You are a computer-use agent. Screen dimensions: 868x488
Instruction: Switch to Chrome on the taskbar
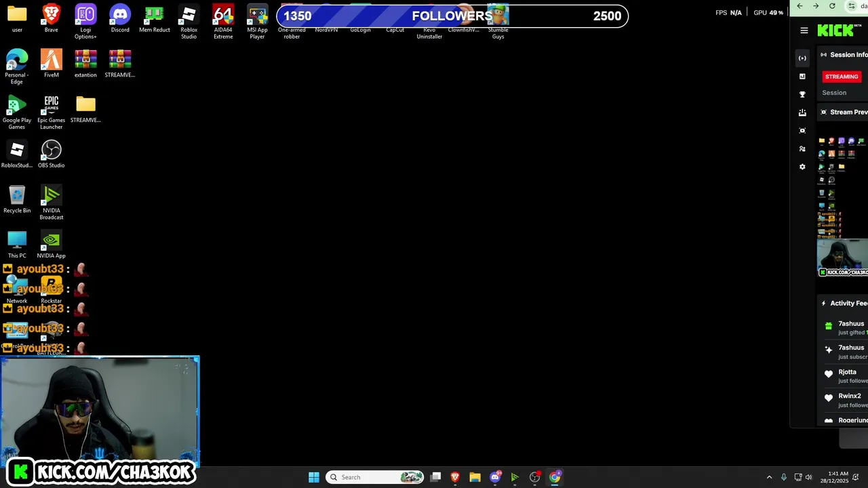[555, 477]
